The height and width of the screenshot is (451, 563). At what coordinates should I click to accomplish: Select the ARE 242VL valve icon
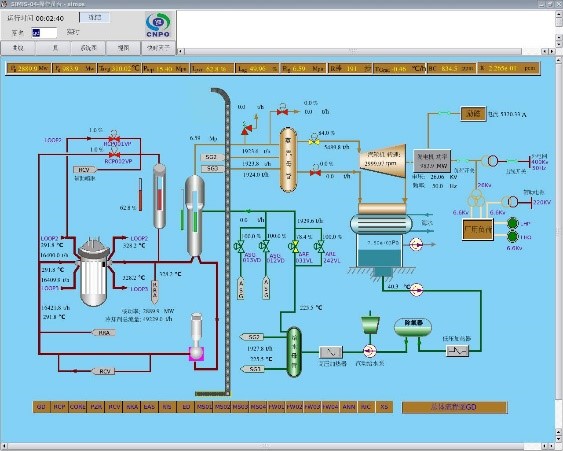click(319, 246)
